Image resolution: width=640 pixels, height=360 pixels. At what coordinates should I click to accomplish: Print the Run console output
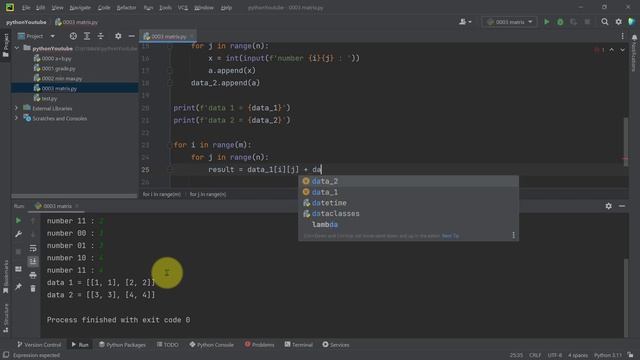click(33, 275)
